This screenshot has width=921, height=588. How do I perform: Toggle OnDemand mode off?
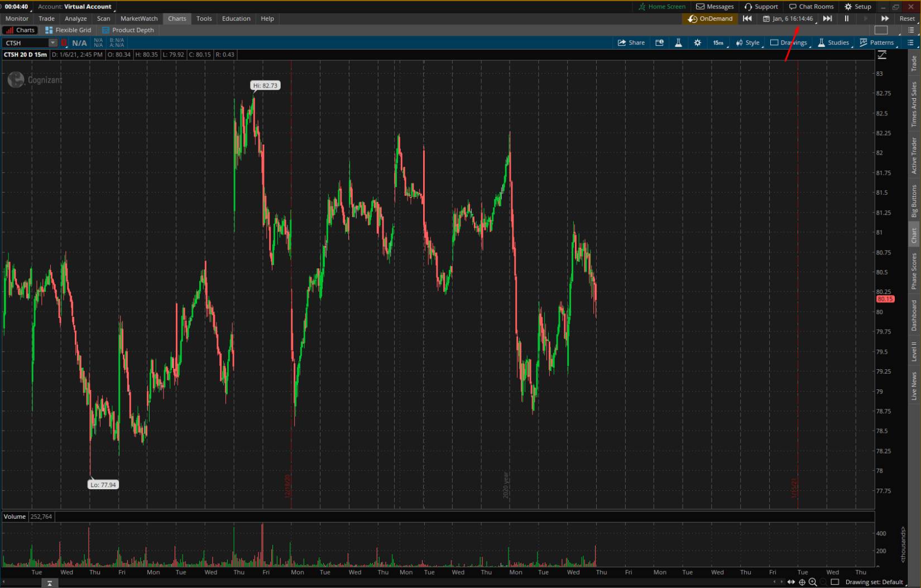(710, 18)
